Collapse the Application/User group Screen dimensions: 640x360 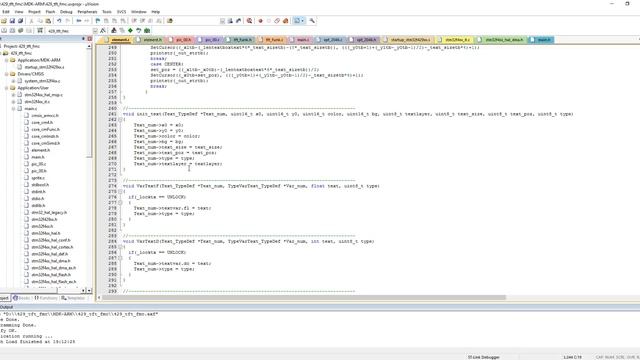point(7,88)
